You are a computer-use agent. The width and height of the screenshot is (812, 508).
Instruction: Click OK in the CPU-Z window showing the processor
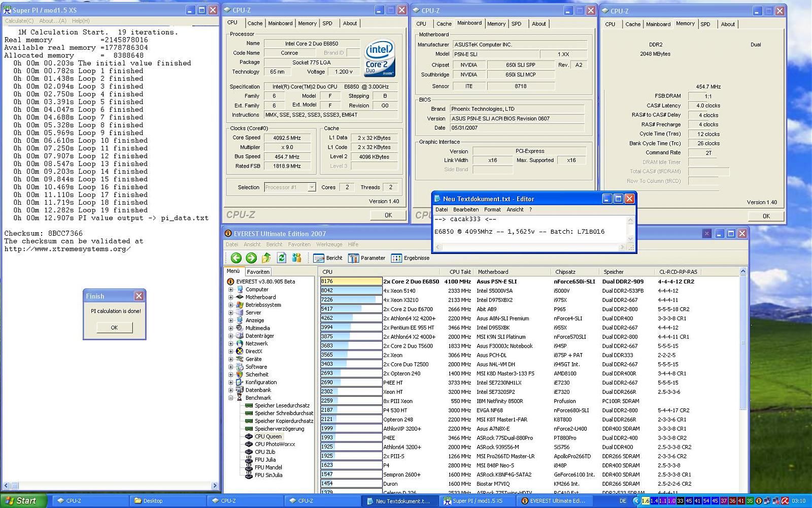(x=388, y=215)
